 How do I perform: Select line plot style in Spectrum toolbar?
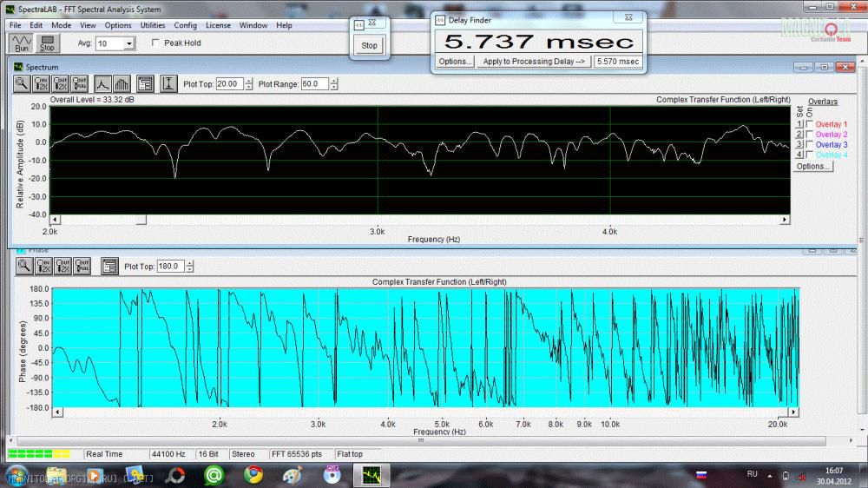pos(102,83)
